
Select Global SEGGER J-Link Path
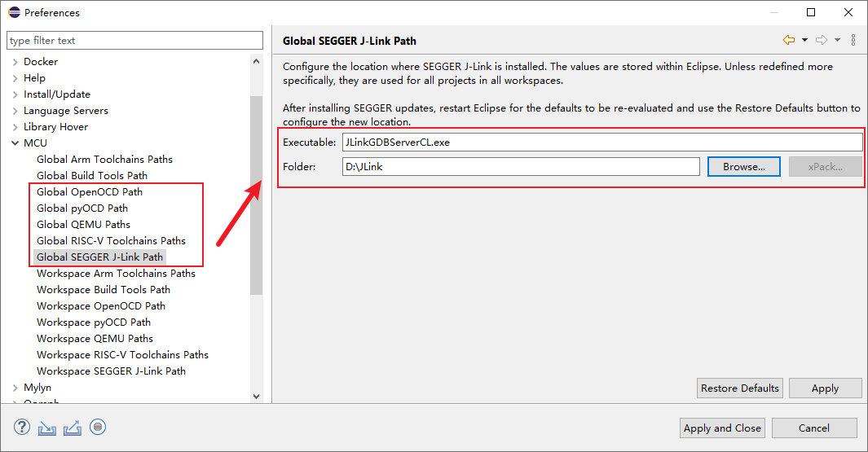[x=99, y=257]
